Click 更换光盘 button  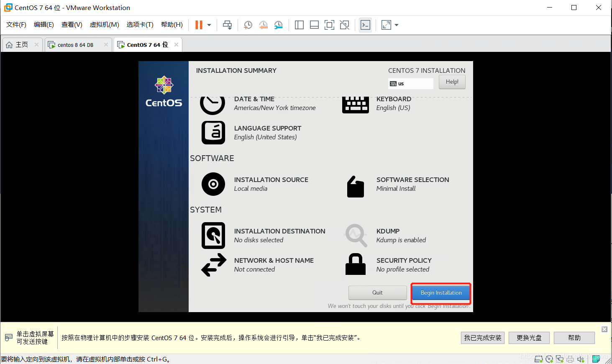529,338
